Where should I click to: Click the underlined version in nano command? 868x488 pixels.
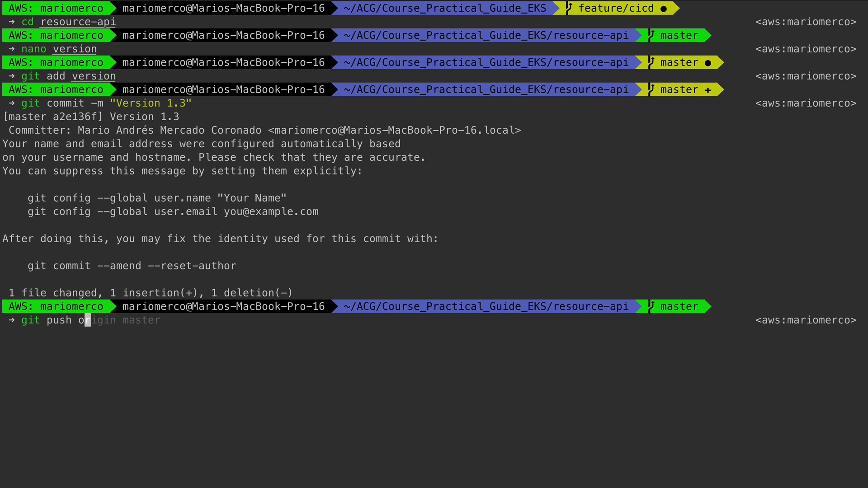(75, 49)
